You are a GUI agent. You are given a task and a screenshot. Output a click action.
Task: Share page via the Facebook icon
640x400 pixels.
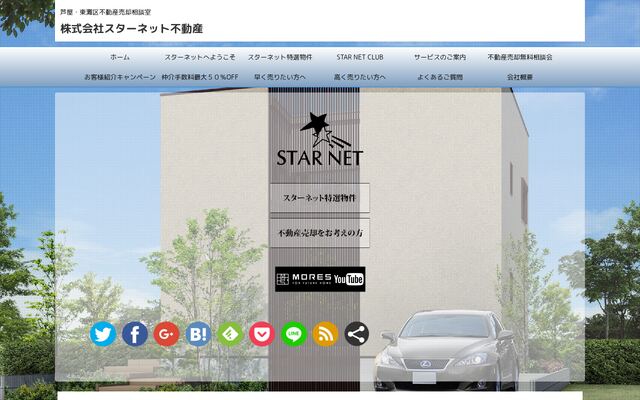[x=135, y=334]
